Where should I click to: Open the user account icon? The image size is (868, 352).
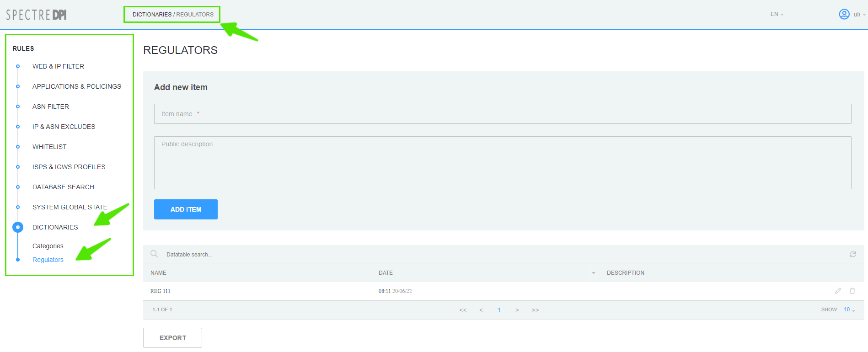[844, 14]
